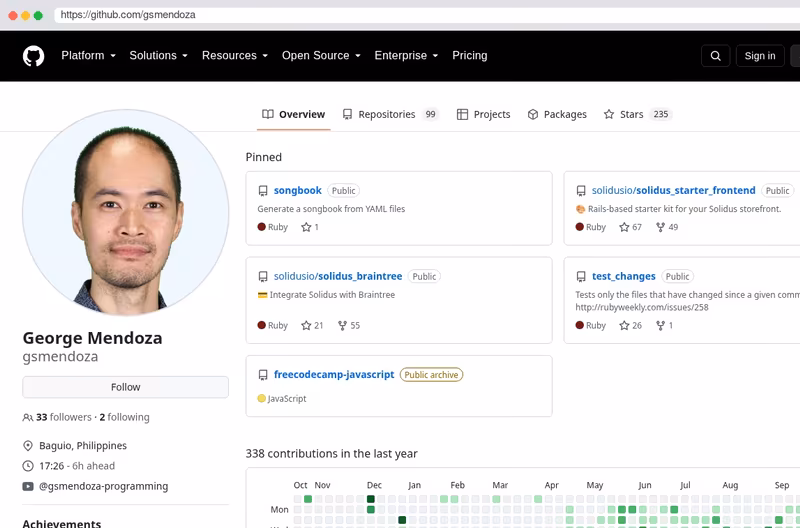The width and height of the screenshot is (800, 528).
Task: Click the Sign in button
Action: point(760,56)
